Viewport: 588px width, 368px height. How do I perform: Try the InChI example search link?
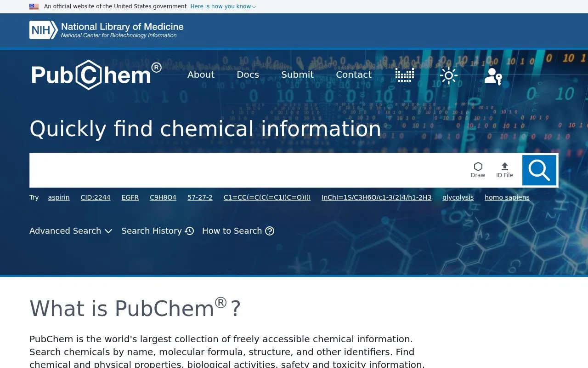(x=376, y=197)
